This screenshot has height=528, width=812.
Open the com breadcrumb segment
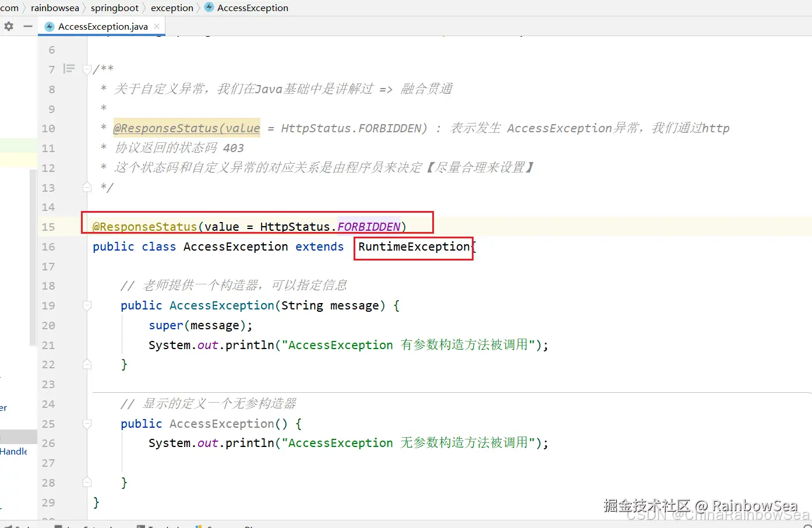coord(9,8)
